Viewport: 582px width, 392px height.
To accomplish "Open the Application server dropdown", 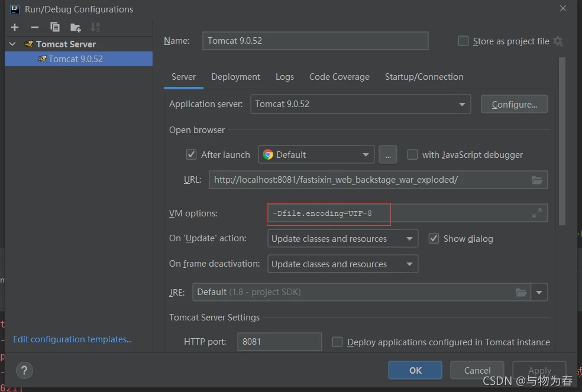I will (x=360, y=104).
